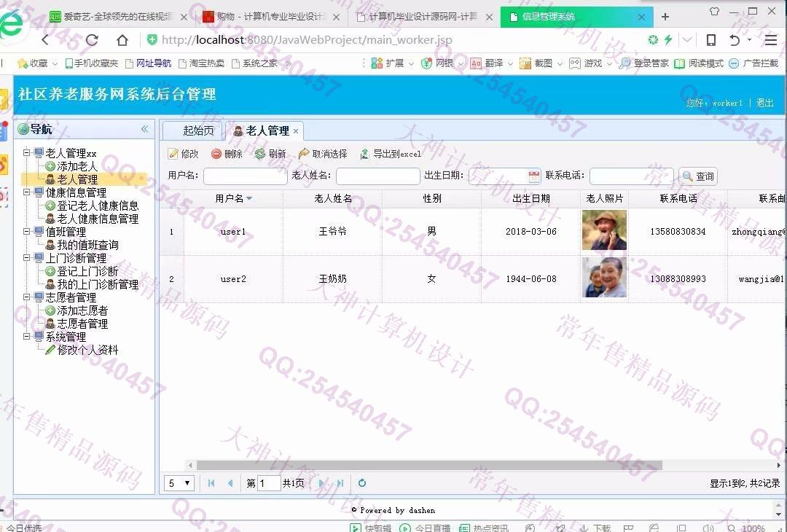
Task: Export the table with 导出到excel
Action: 391,154
